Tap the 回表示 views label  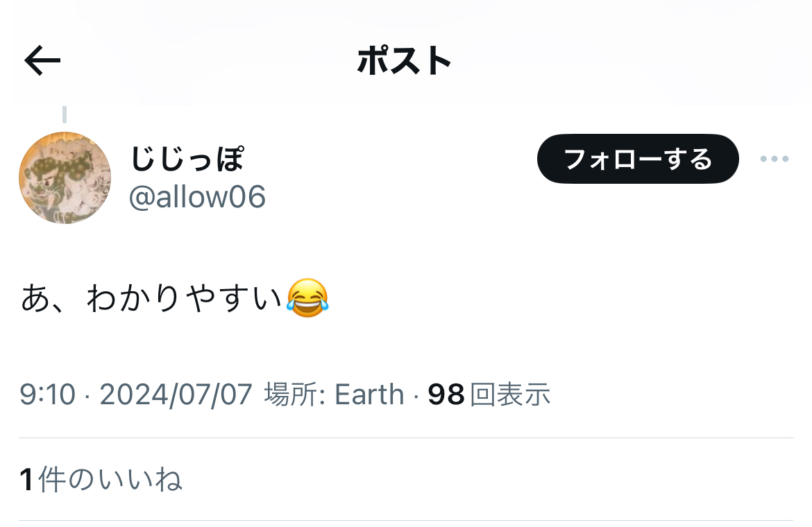[x=510, y=395]
